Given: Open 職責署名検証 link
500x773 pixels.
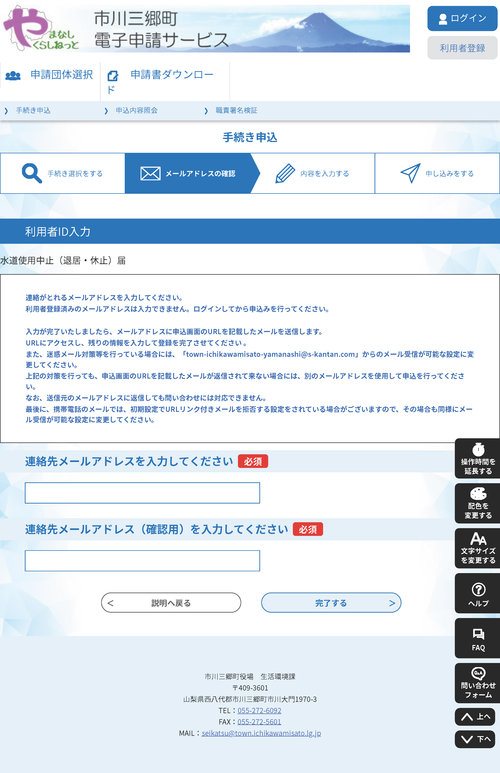Looking at the screenshot, I should pyautogui.click(x=236, y=110).
